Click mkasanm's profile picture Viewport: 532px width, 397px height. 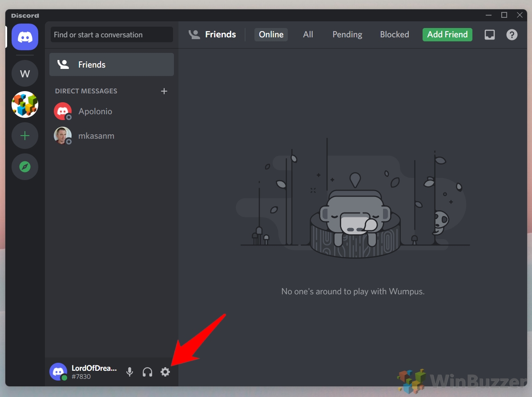click(63, 136)
